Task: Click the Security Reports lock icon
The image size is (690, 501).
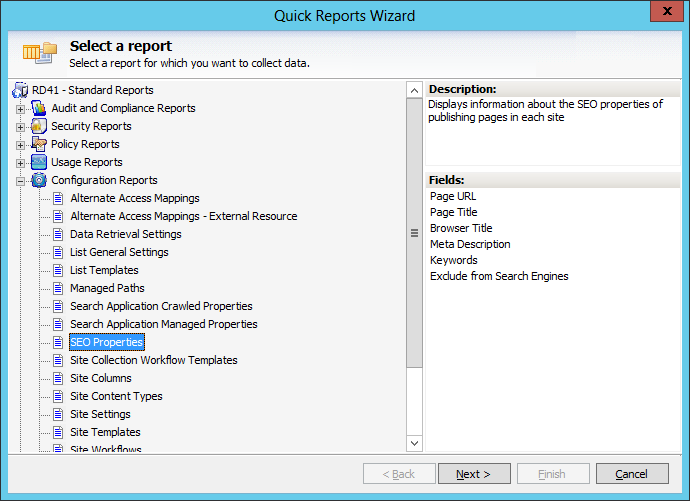Action: 39,126
